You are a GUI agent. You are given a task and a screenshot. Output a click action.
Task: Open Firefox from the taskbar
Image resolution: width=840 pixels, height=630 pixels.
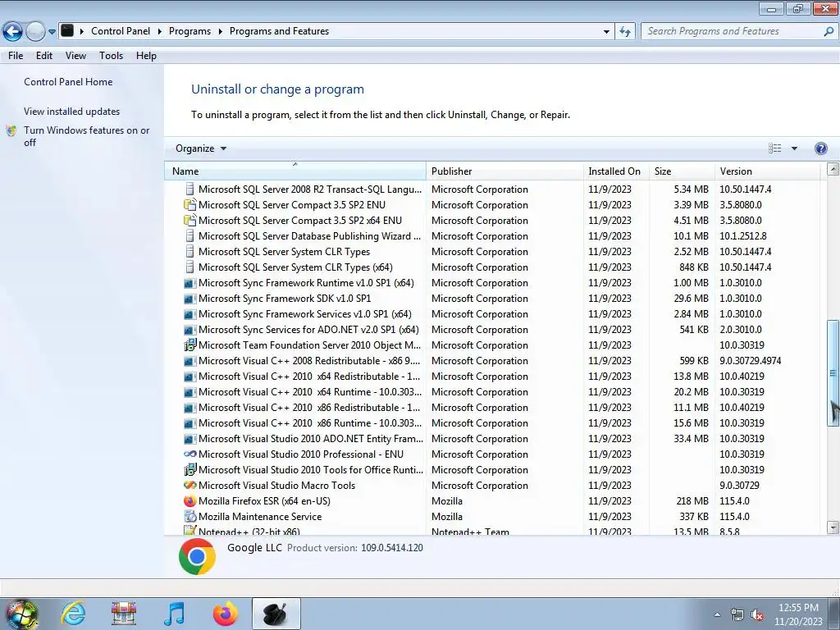(225, 614)
